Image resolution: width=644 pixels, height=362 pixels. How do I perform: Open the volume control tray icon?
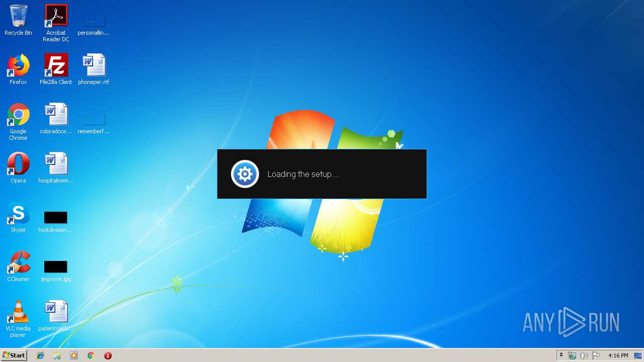[584, 355]
